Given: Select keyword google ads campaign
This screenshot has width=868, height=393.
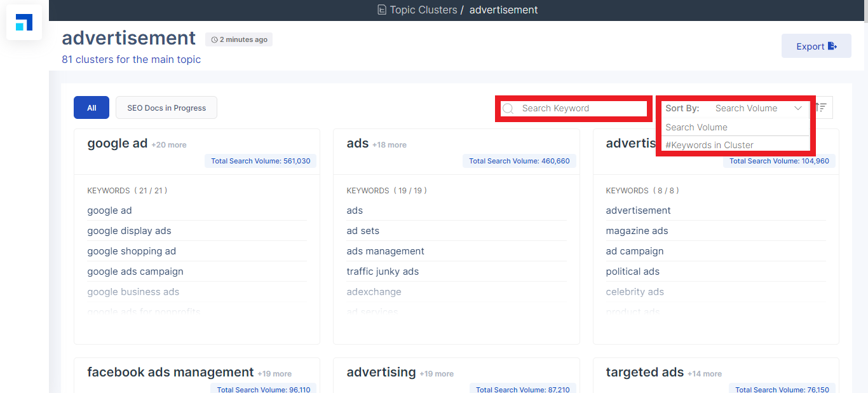Looking at the screenshot, I should coord(135,272).
